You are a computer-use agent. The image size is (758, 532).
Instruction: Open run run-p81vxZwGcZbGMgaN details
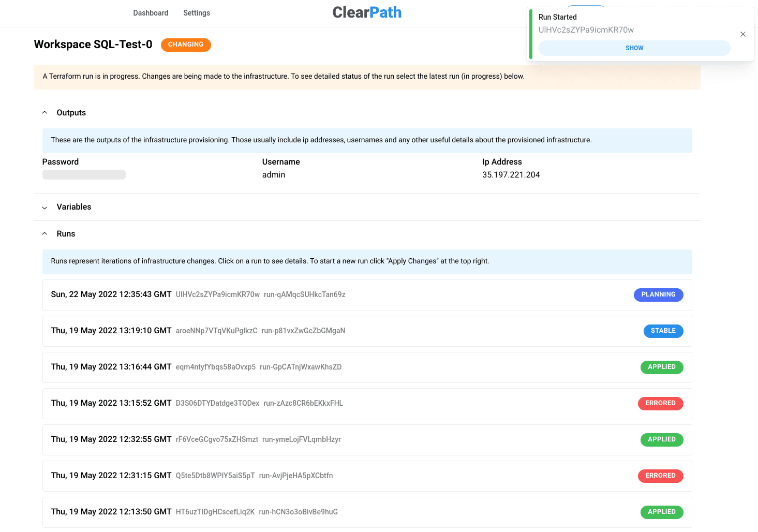(x=303, y=331)
